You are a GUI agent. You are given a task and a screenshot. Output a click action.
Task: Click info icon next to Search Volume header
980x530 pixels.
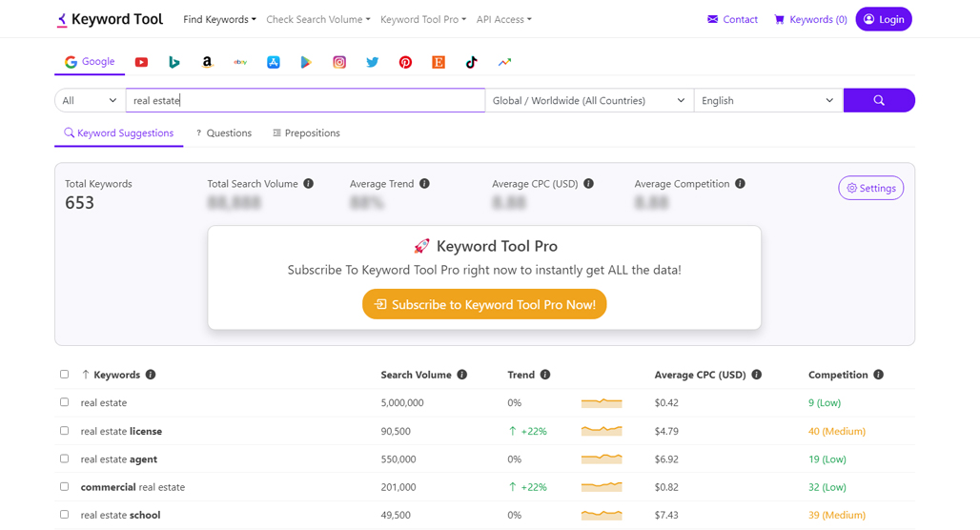[461, 375]
